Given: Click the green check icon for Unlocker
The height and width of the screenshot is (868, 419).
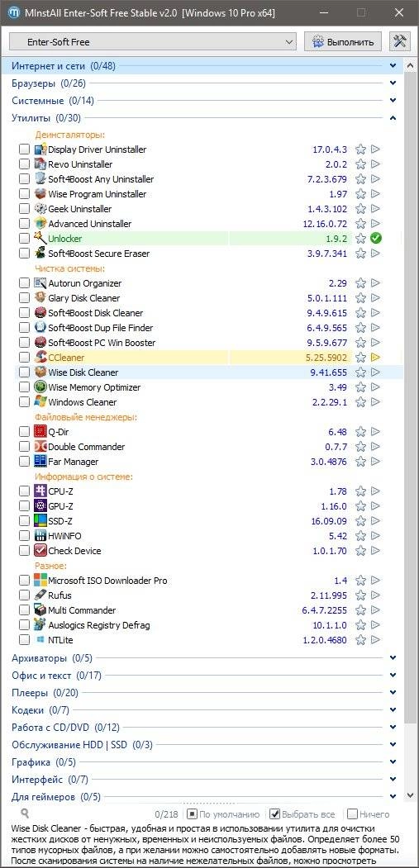Looking at the screenshot, I should click(x=376, y=239).
